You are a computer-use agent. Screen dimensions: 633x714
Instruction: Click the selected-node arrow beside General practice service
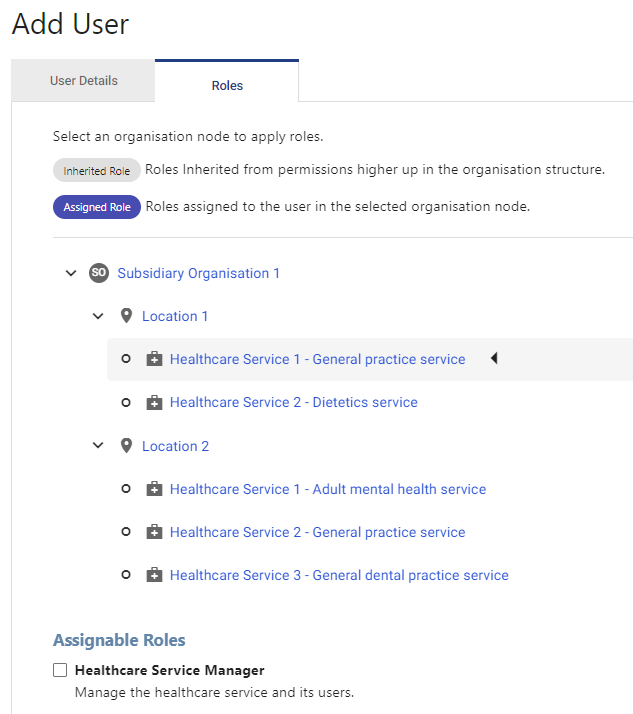pyautogui.click(x=494, y=358)
